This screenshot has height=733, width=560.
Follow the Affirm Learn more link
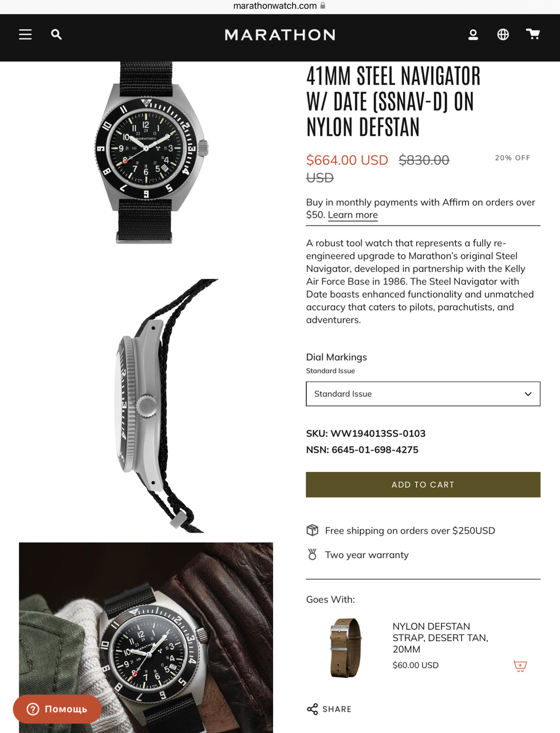353,215
